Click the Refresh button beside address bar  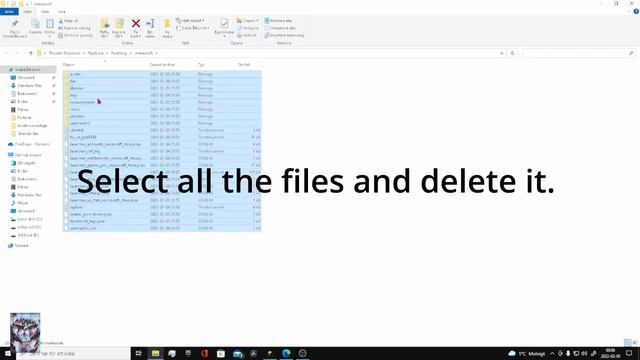[x=513, y=53]
